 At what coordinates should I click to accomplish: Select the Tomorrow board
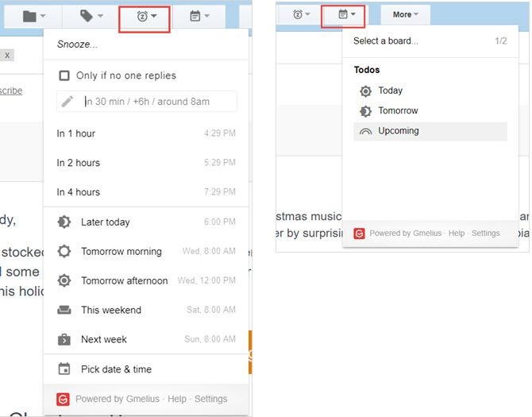click(430, 110)
